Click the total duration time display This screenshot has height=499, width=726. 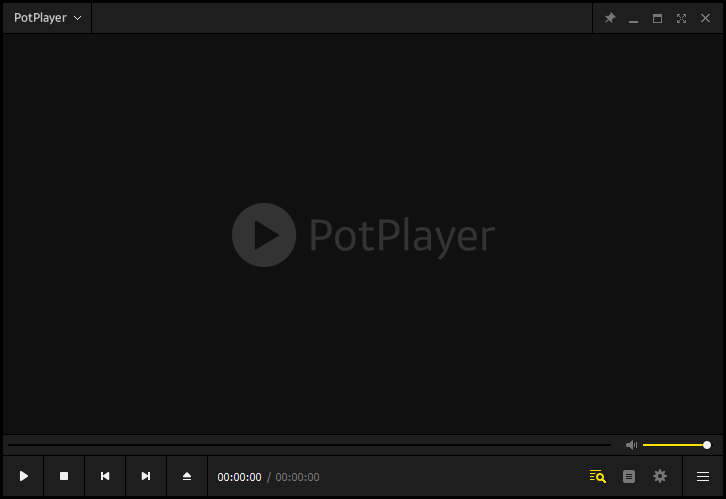click(297, 477)
